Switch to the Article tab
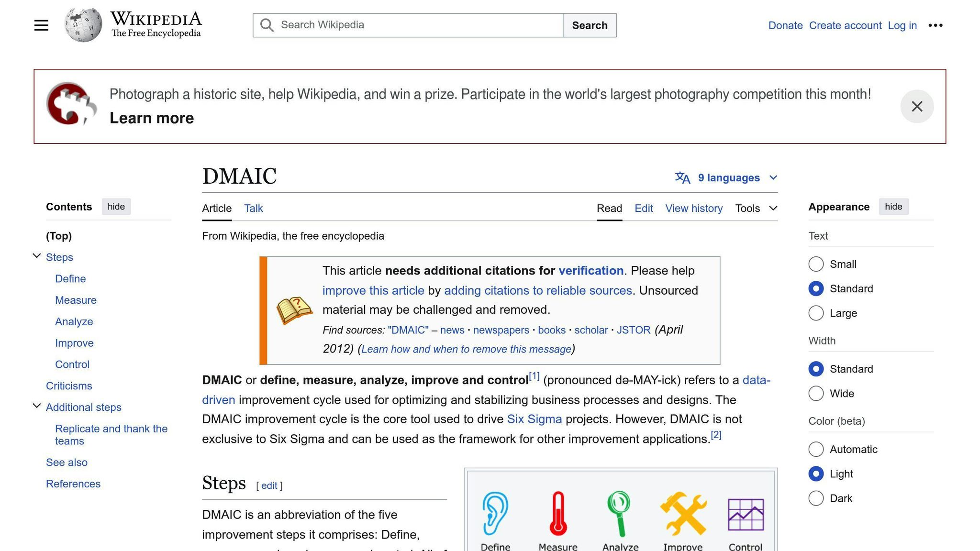980x551 pixels. tap(217, 209)
